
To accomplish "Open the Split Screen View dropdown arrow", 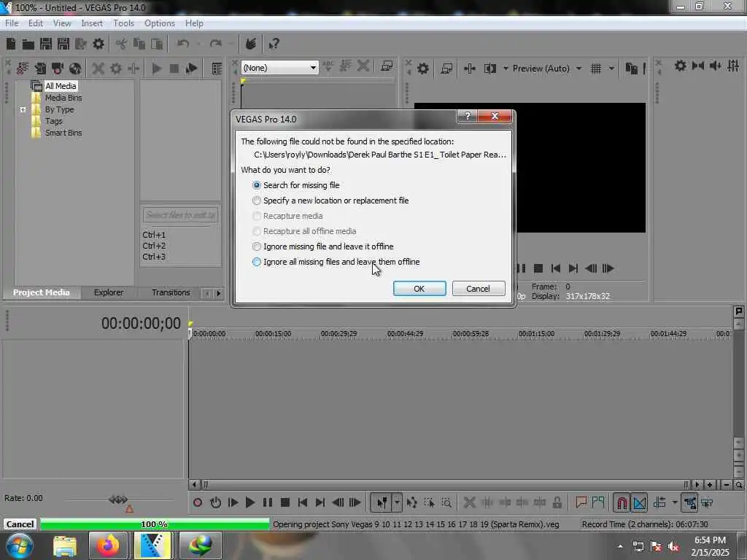I will click(x=506, y=69).
